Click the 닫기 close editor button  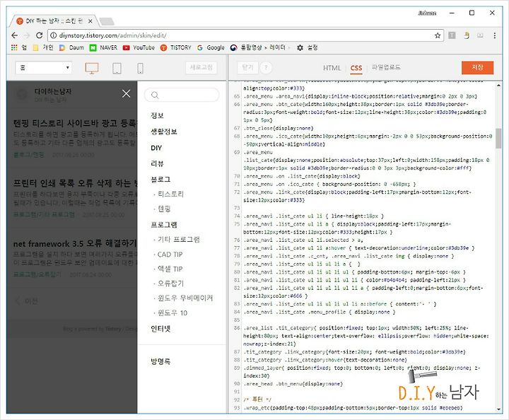point(247,67)
